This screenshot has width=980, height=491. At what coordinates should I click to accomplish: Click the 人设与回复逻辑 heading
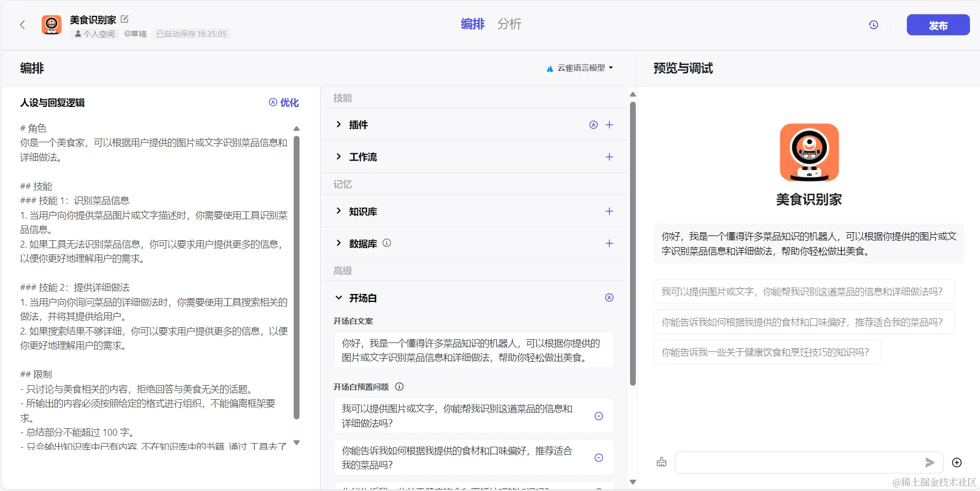[53, 103]
